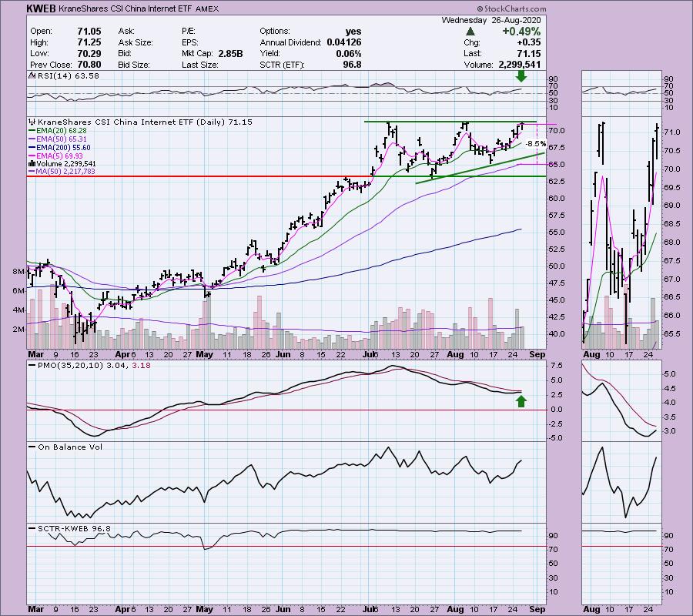Viewport: 693px width, 616px height.
Task: Click the On Balance Volume line plot
Action: pyautogui.click(x=274, y=482)
